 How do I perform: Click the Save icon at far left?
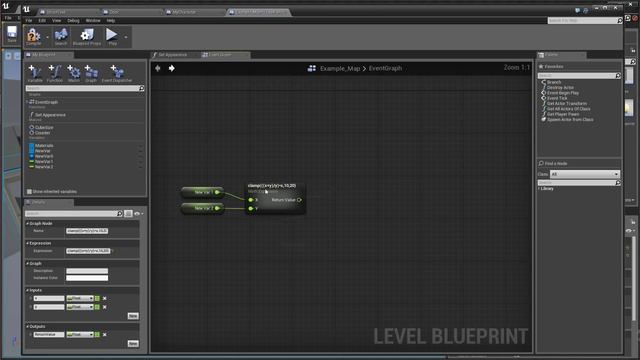click(x=12, y=33)
